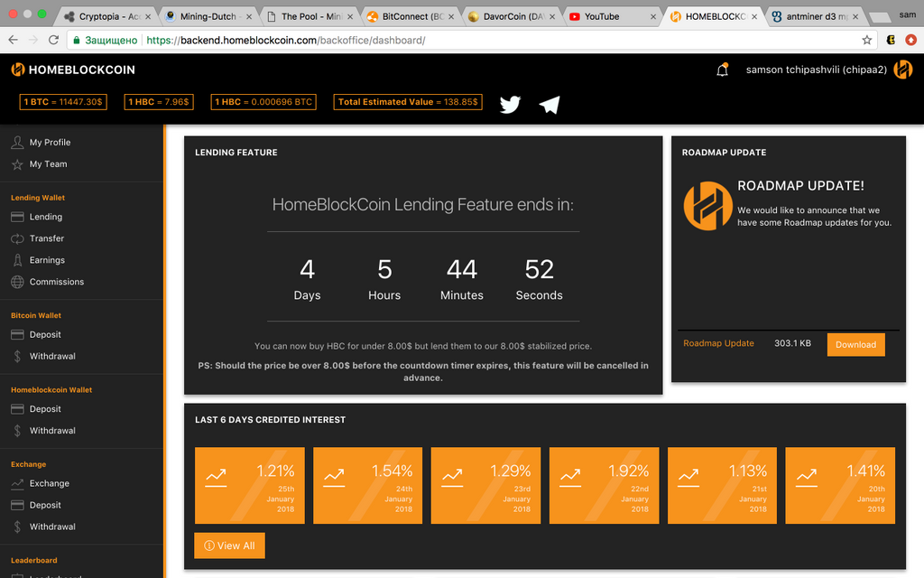Open the notification bell
Screen dimensions: 924x578
[x=723, y=70]
